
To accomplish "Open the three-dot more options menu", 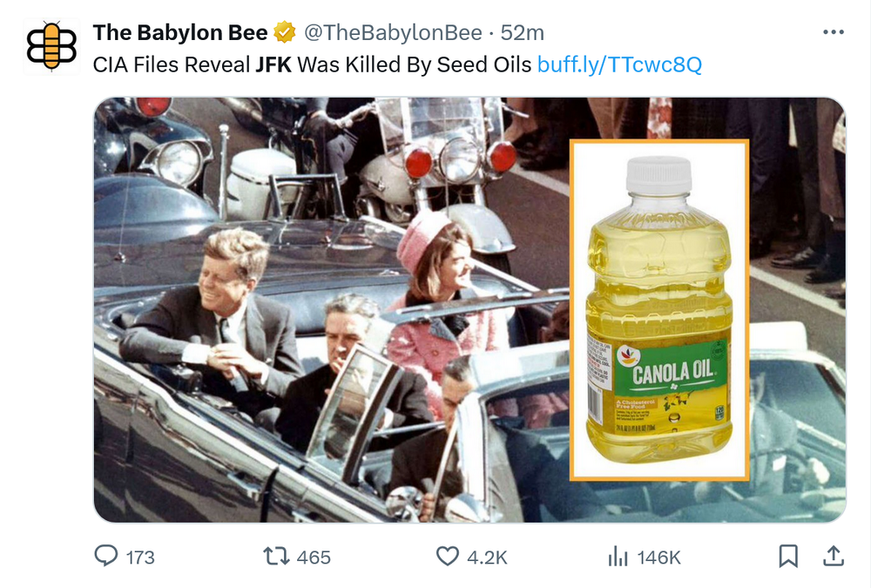I will [833, 33].
